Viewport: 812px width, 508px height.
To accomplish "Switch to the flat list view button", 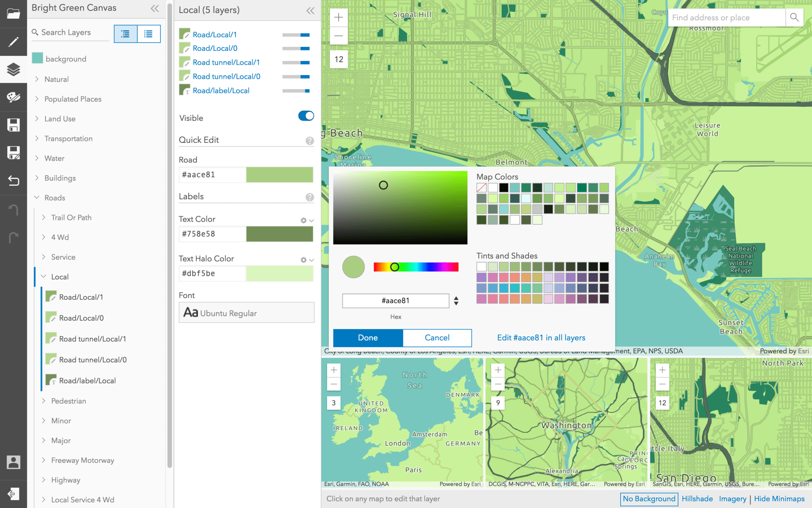I will click(148, 34).
